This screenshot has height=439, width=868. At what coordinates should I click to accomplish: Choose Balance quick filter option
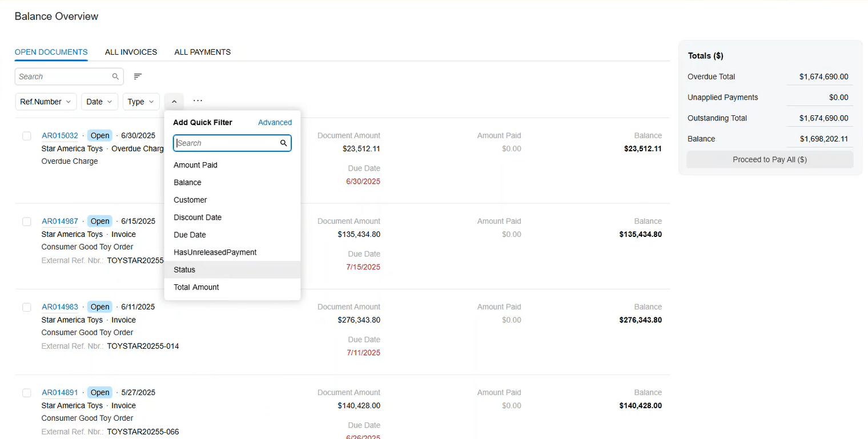[x=232, y=183]
